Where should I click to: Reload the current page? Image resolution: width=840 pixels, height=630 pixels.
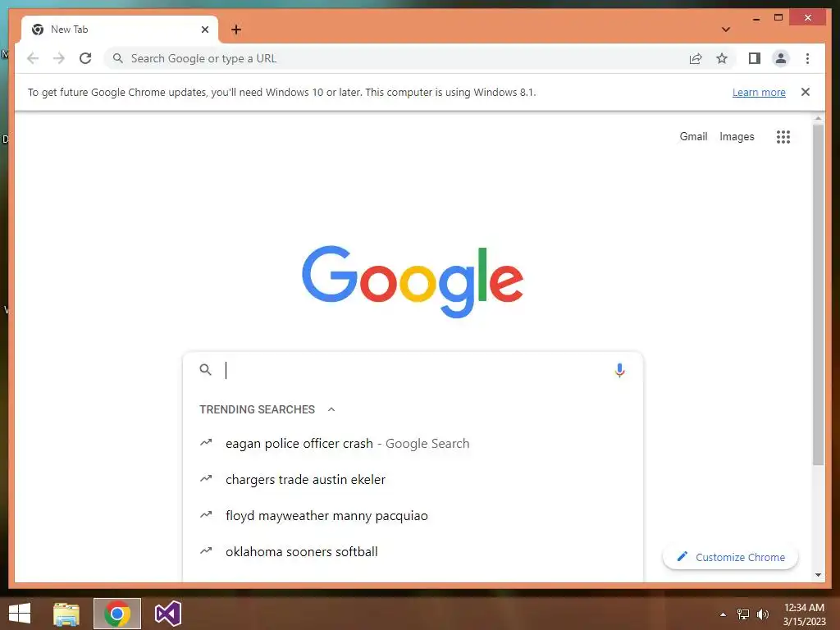click(85, 58)
